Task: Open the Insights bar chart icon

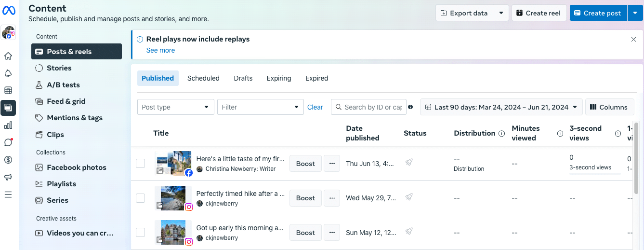Action: [8, 125]
